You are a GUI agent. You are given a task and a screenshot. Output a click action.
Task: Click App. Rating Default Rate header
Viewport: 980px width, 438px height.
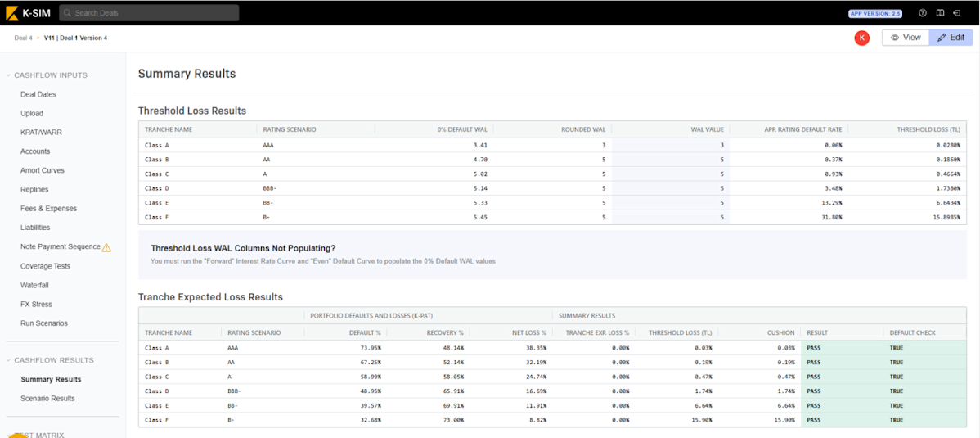pyautogui.click(x=802, y=129)
